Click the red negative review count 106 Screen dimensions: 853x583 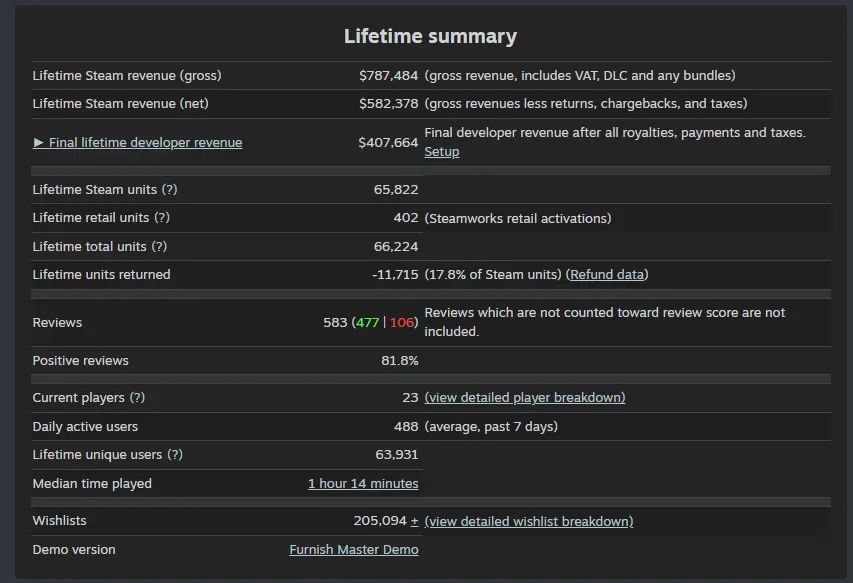point(402,322)
